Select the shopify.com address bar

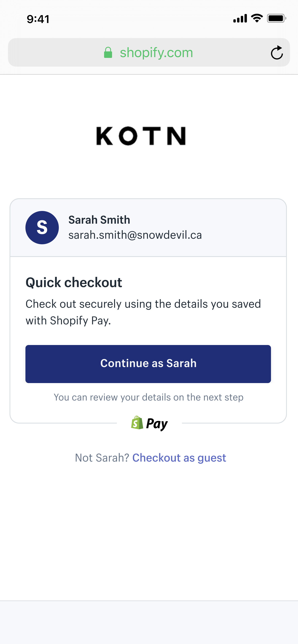coord(149,52)
